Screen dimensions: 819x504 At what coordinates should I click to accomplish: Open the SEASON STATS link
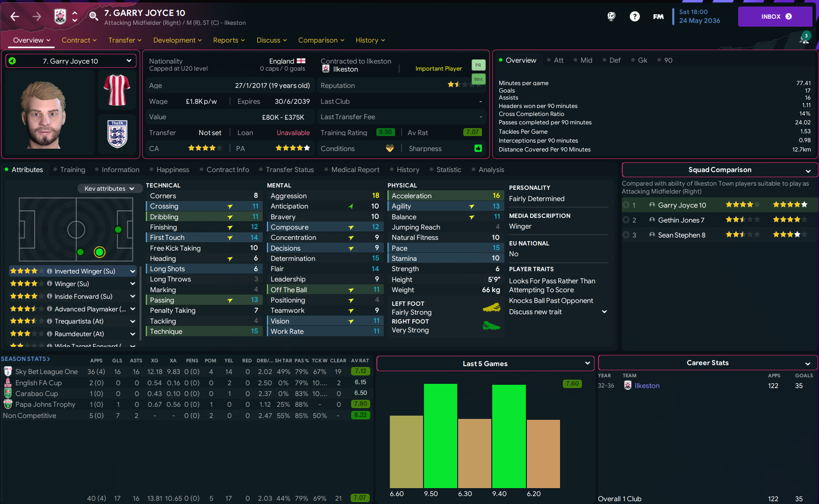25,359
